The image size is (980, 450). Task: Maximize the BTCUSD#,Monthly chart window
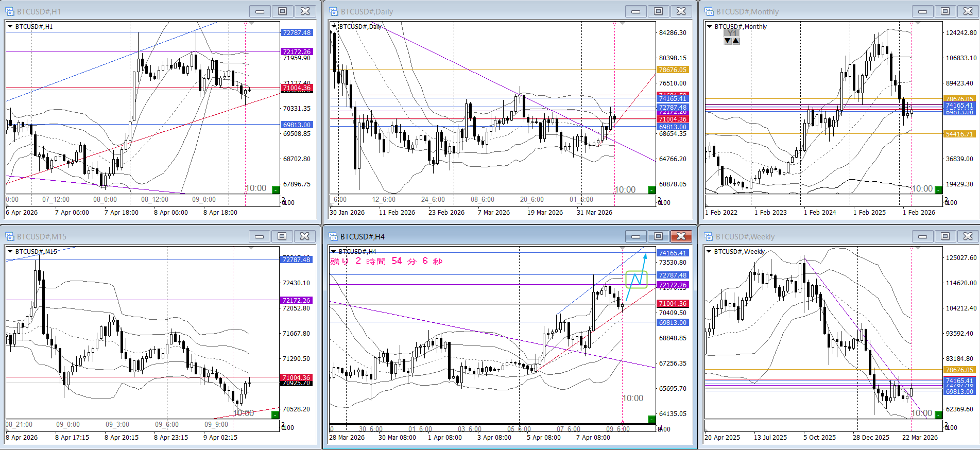coord(945,11)
